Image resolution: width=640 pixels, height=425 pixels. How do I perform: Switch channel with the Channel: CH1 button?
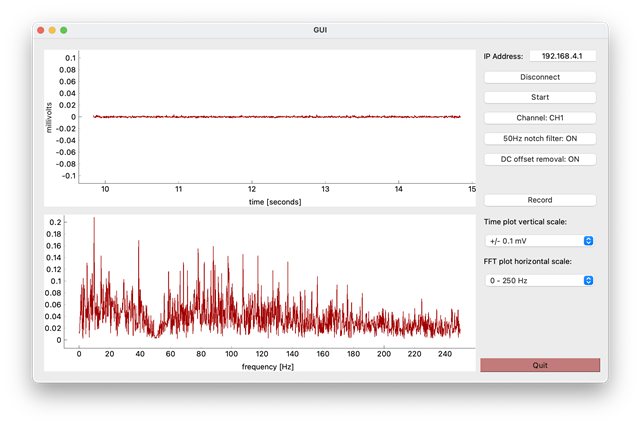540,118
